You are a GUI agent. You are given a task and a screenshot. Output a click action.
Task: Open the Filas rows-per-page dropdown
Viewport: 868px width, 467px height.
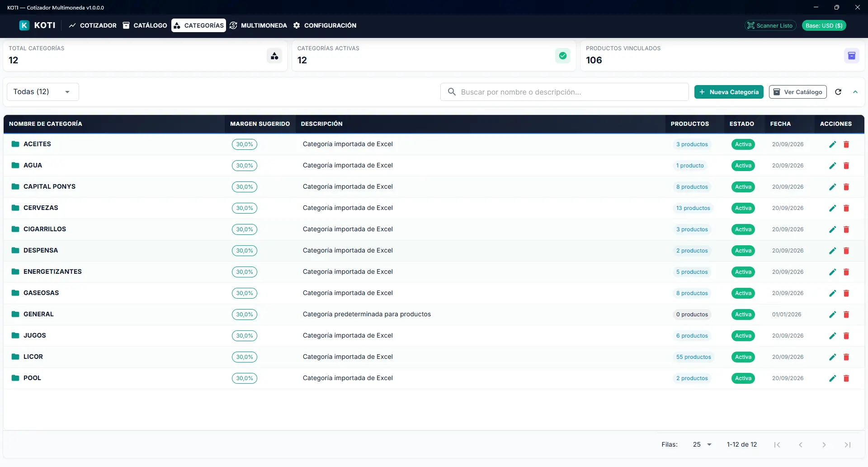702,445
